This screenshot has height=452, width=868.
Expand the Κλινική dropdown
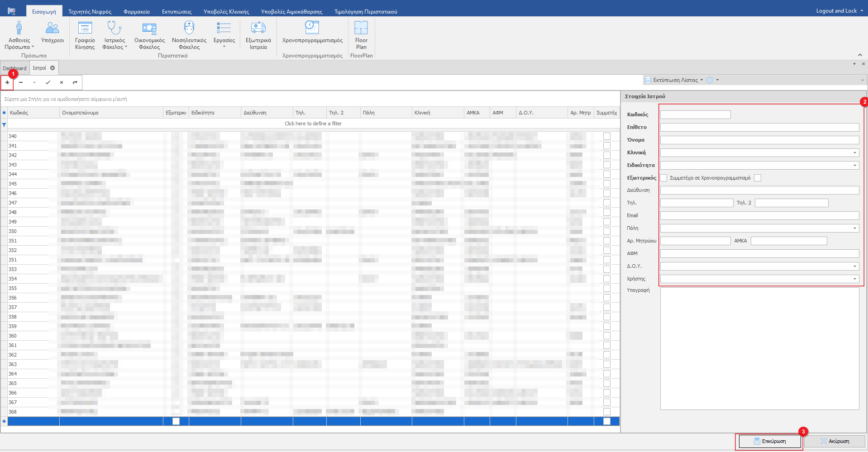[854, 153]
